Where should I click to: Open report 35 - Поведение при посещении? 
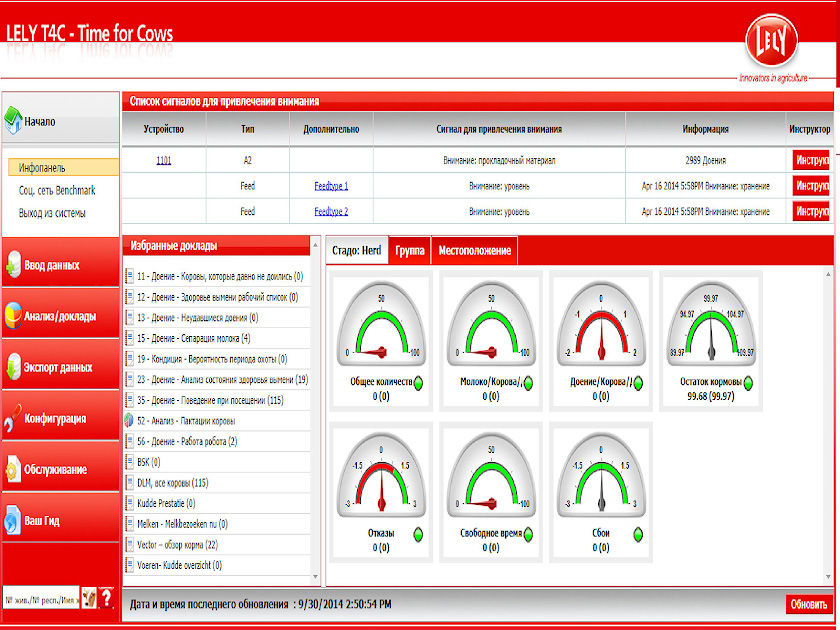coord(211,400)
